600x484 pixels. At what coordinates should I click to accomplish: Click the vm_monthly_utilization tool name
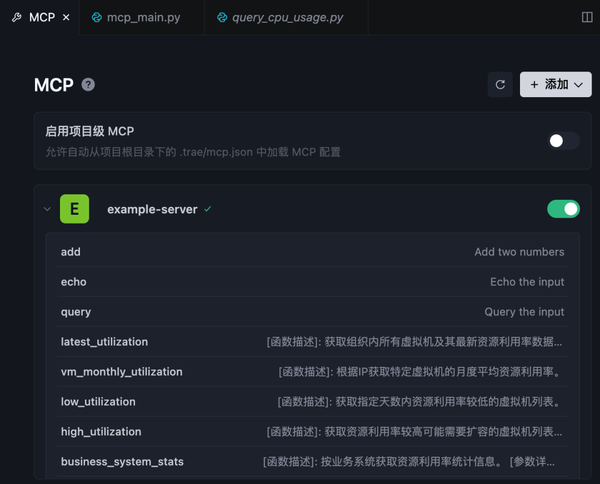(121, 372)
